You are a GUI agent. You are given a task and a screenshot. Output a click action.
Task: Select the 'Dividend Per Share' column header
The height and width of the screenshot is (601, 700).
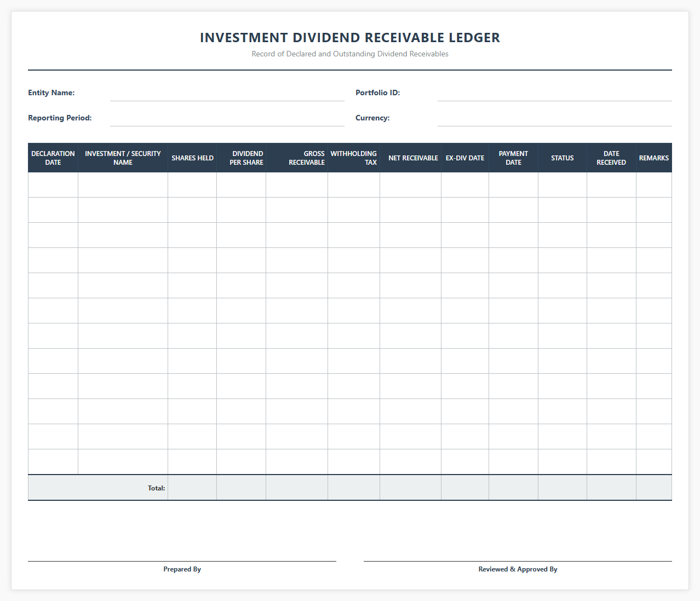pyautogui.click(x=242, y=158)
